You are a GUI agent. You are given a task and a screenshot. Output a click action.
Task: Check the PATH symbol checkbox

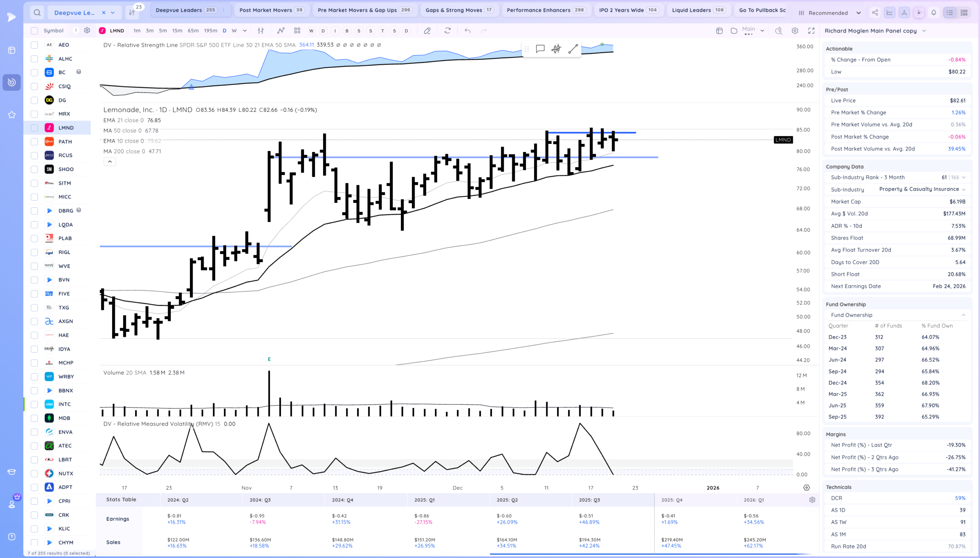click(x=34, y=142)
